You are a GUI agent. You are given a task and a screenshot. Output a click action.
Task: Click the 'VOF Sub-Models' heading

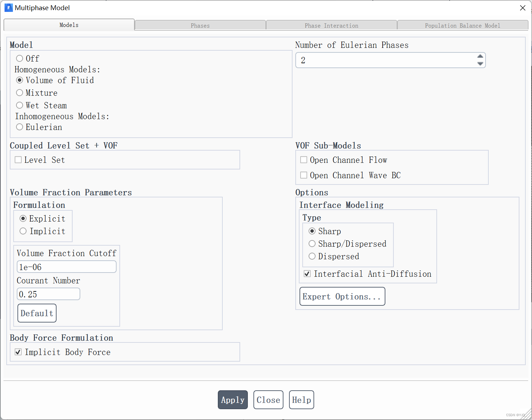pyautogui.click(x=328, y=146)
